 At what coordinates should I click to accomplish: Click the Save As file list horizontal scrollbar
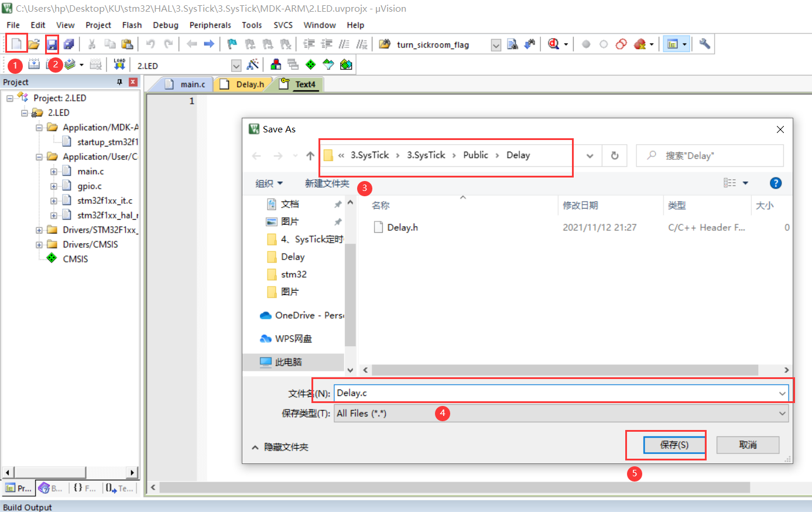point(564,370)
